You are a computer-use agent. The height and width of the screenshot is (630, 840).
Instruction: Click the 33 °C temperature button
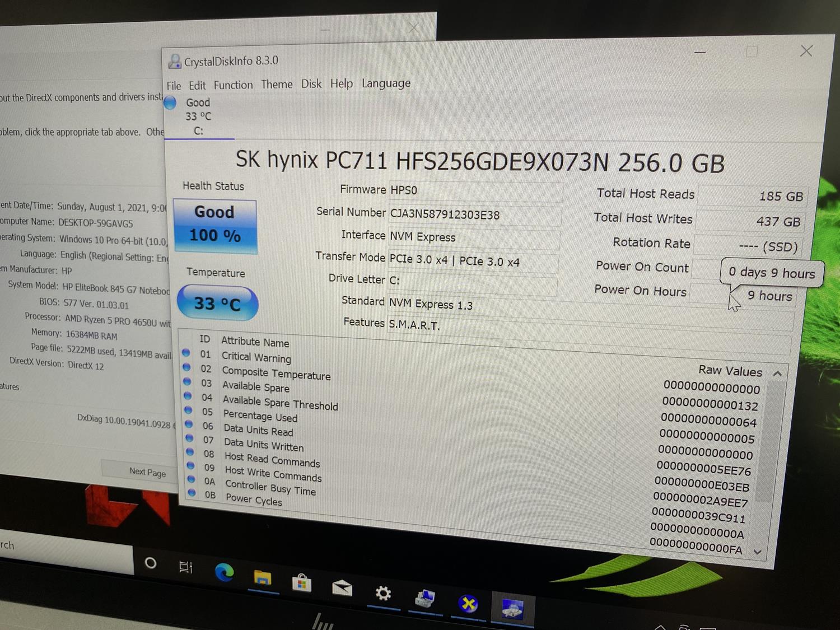click(x=217, y=303)
